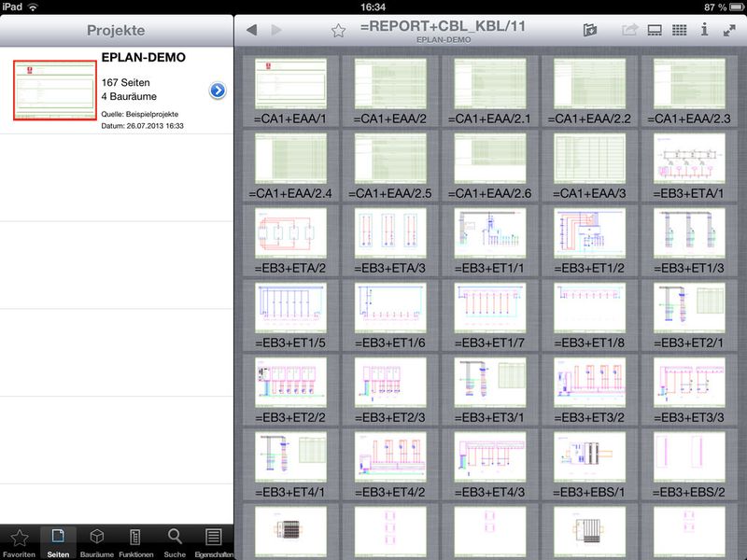This screenshot has width=747, height=560.
Task: Open the bookmark flag icon in toolbar
Action: point(590,30)
